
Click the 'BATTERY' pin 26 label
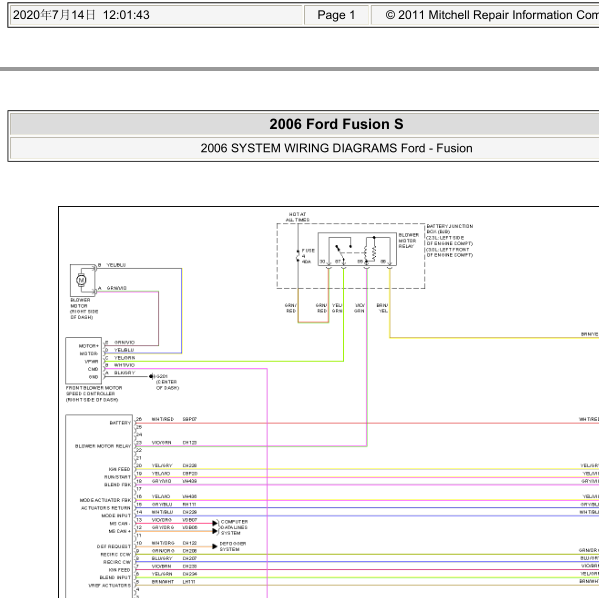(x=120, y=423)
